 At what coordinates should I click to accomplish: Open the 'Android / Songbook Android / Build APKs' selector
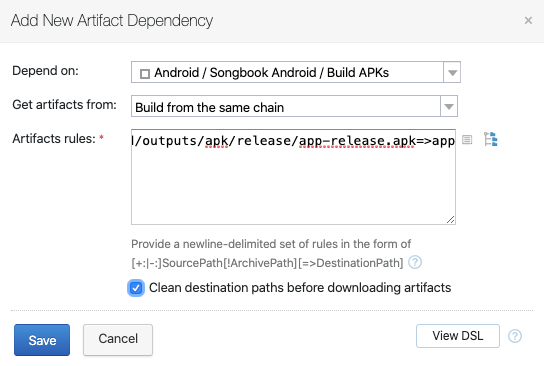click(x=296, y=72)
